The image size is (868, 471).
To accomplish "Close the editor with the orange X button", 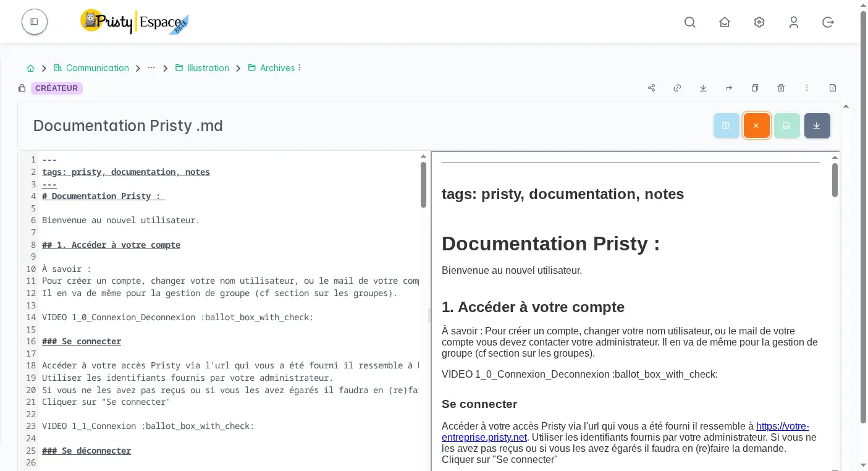I will pos(756,125).
